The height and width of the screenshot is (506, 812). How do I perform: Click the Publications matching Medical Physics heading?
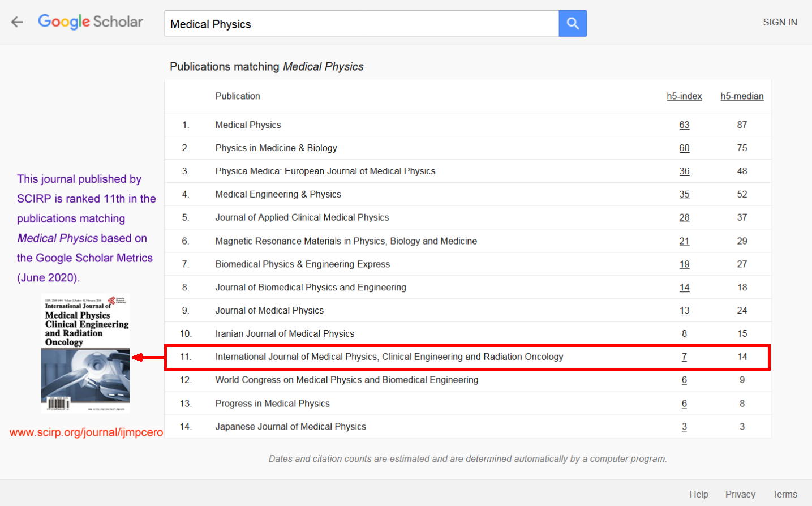tap(267, 67)
